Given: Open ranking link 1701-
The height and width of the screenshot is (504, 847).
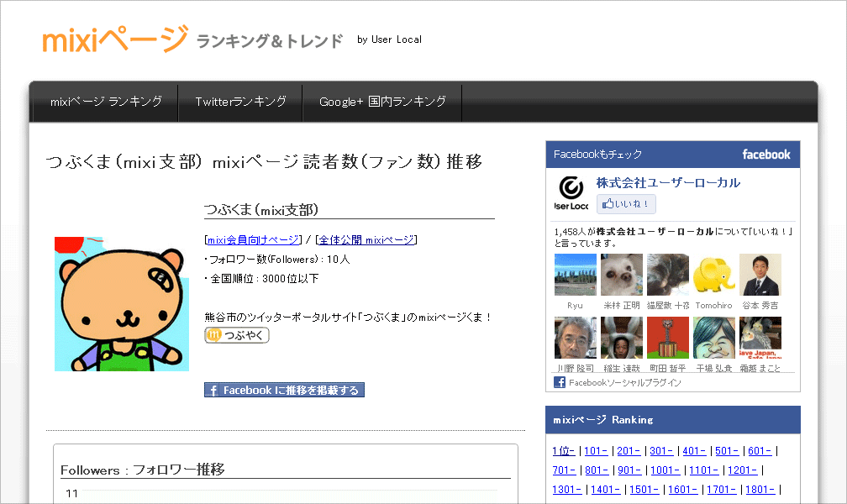Looking at the screenshot, I should (722, 490).
